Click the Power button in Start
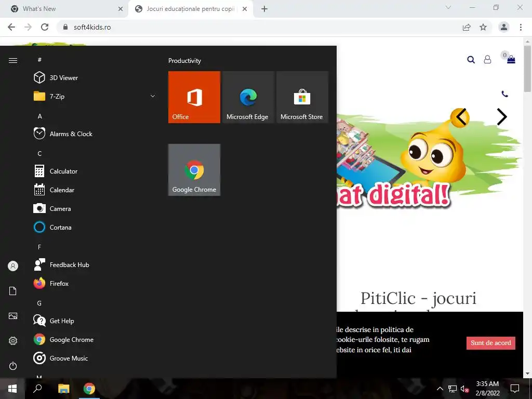The width and height of the screenshot is (532, 399). click(13, 366)
